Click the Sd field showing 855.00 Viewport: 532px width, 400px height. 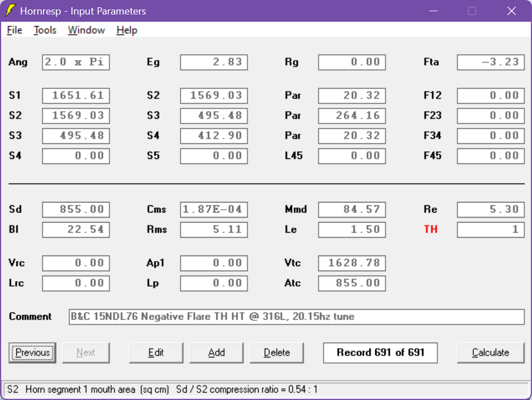point(76,210)
